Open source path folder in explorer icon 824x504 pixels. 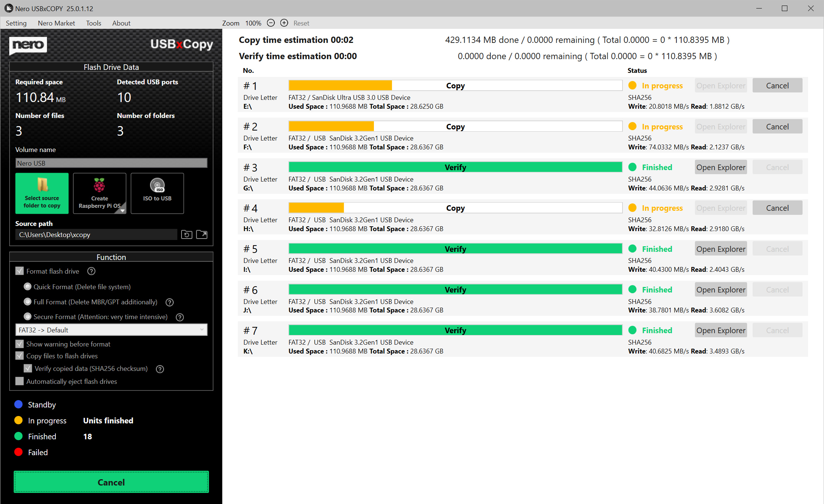click(202, 235)
